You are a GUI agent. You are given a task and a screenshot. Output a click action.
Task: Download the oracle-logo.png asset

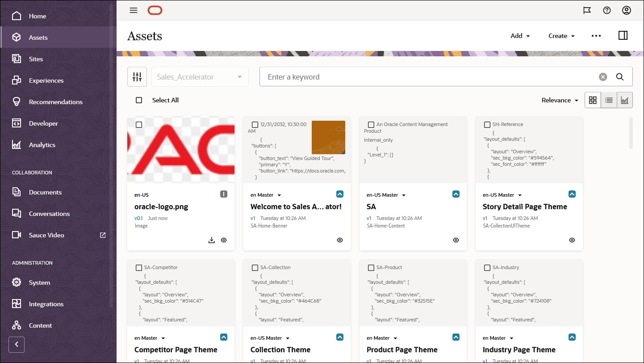click(x=211, y=240)
